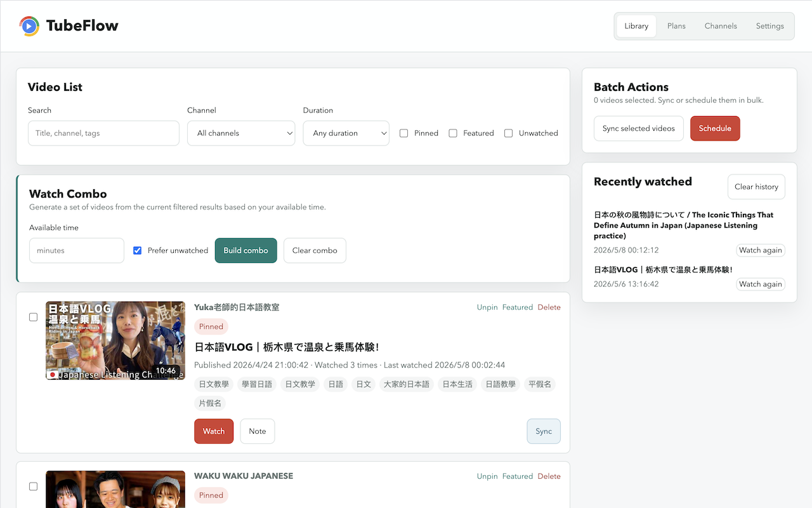Click the 日語教學 tag

501,384
